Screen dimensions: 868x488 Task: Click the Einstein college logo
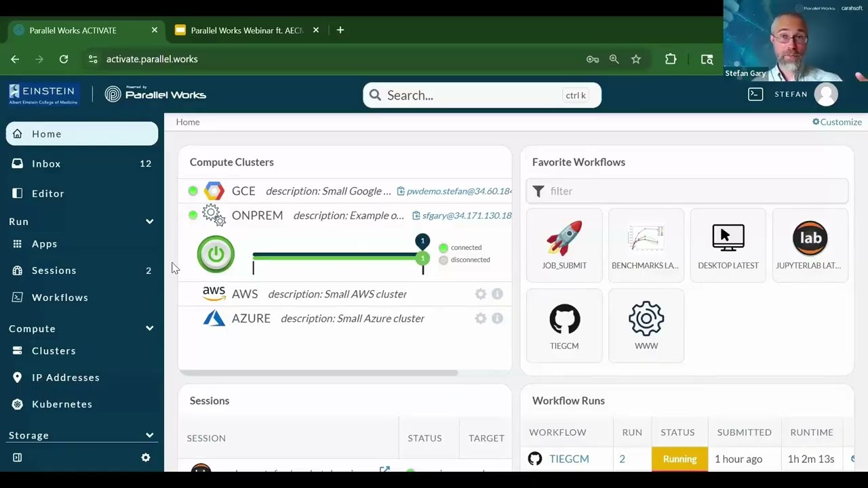click(x=43, y=94)
